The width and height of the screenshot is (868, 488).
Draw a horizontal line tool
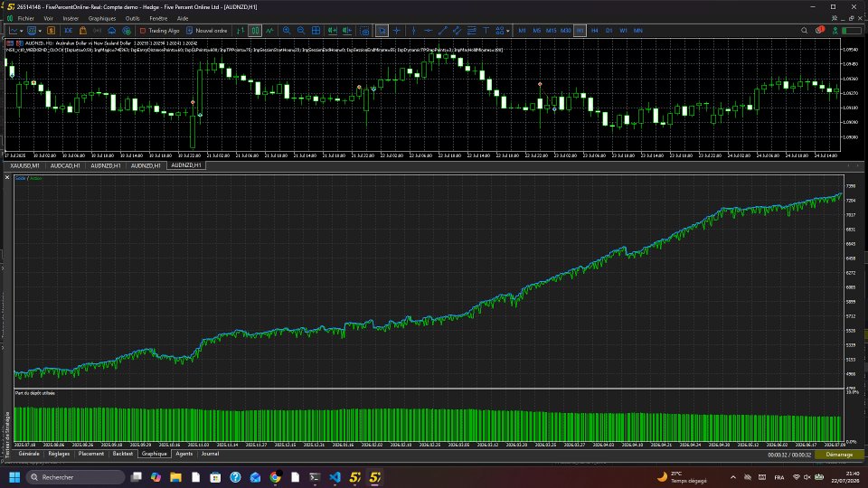pyautogui.click(x=429, y=31)
